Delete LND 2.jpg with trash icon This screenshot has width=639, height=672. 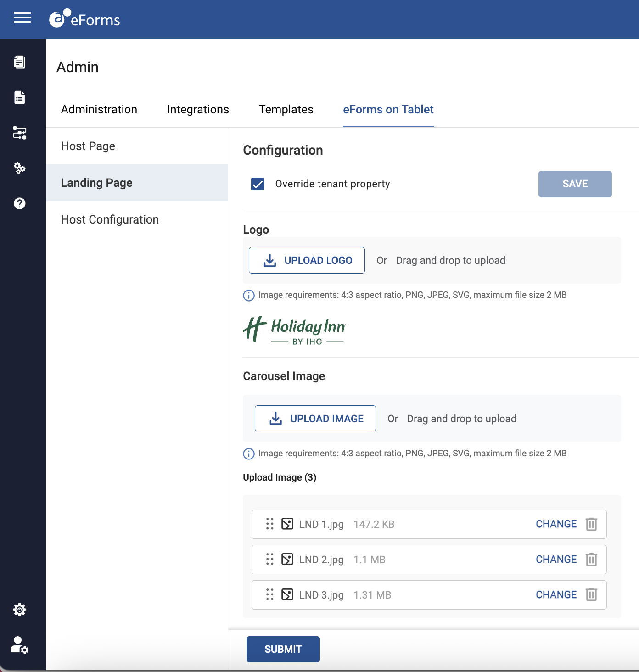click(x=591, y=559)
